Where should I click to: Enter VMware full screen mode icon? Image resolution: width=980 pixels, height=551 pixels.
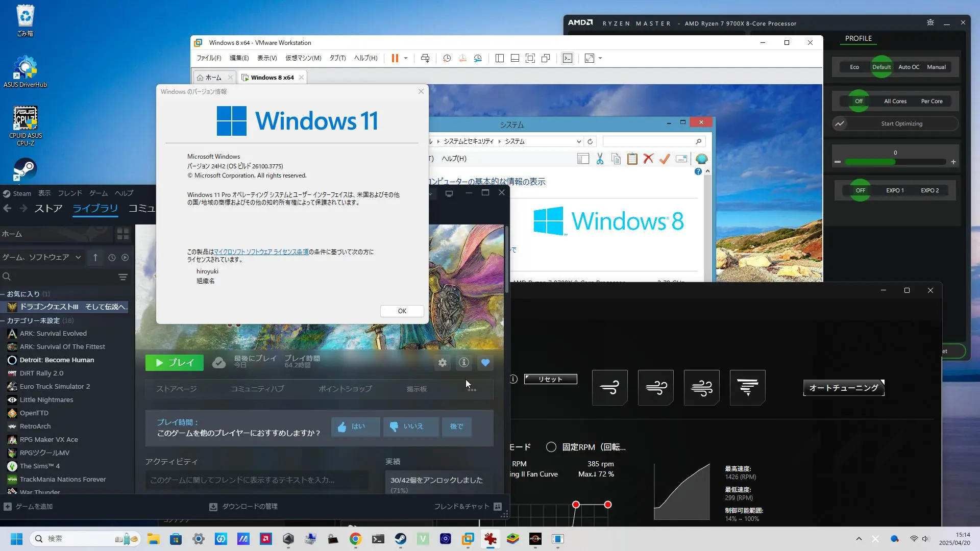click(x=530, y=58)
